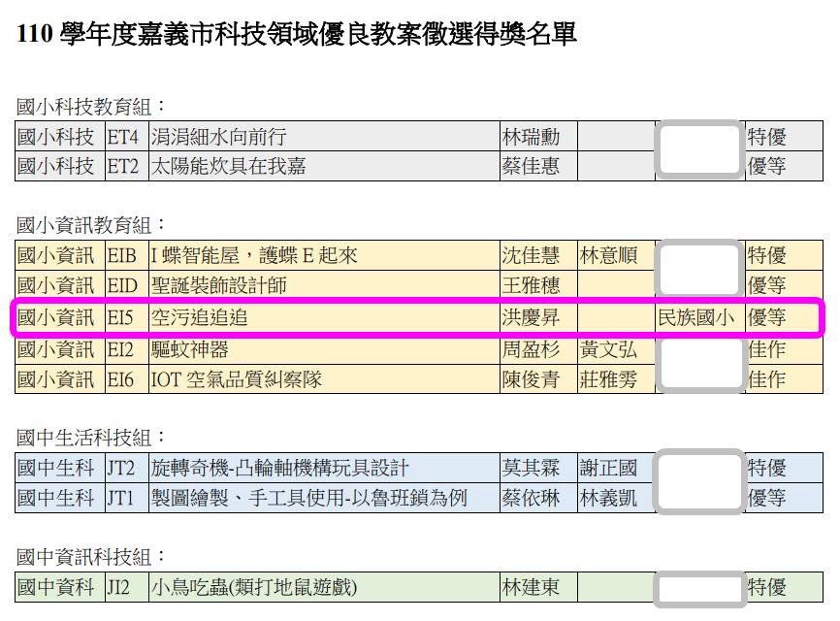Select the title 小鳥吃蟲(類打地鼠遊戲)
This screenshot has height=621, width=840.
click(253, 588)
